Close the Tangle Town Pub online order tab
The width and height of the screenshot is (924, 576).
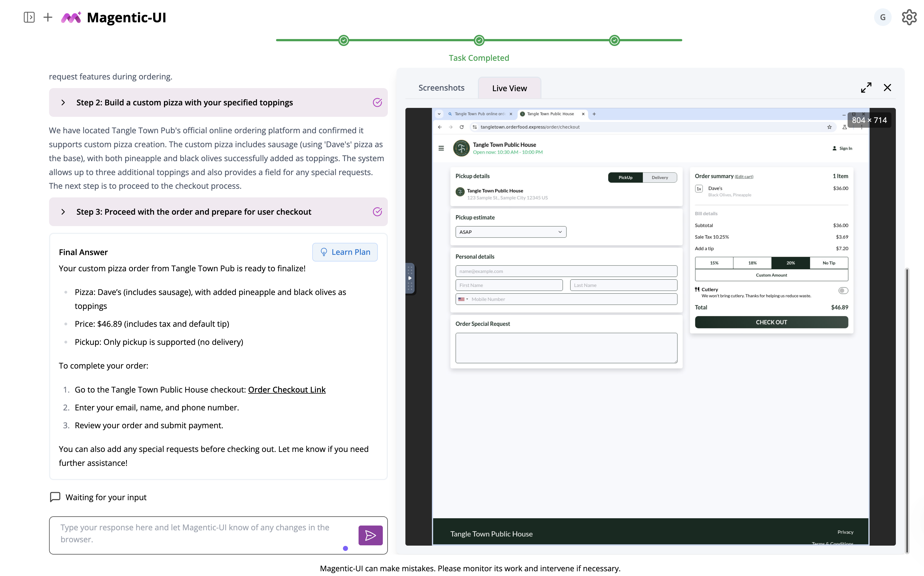pos(511,114)
